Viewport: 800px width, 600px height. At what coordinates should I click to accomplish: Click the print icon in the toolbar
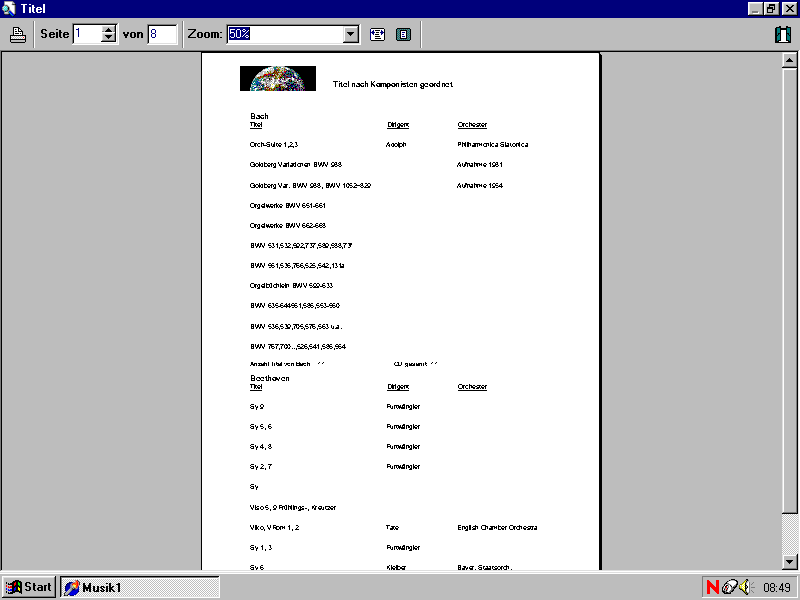tap(17, 35)
